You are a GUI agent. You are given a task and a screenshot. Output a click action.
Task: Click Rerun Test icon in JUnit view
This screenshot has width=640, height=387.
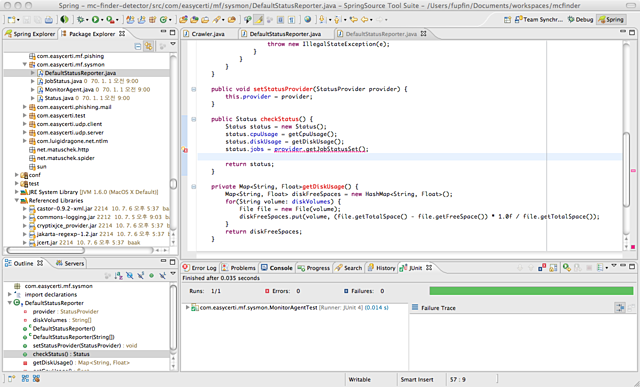coord(567,268)
